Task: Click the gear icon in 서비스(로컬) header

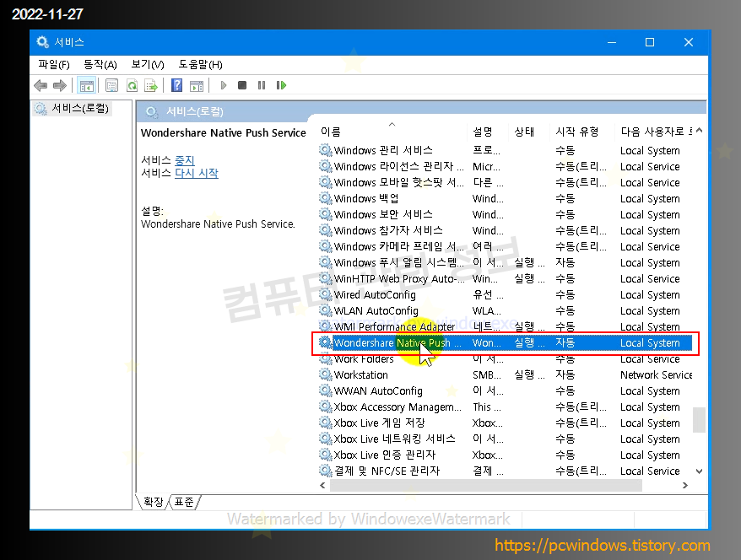Action: pos(151,112)
